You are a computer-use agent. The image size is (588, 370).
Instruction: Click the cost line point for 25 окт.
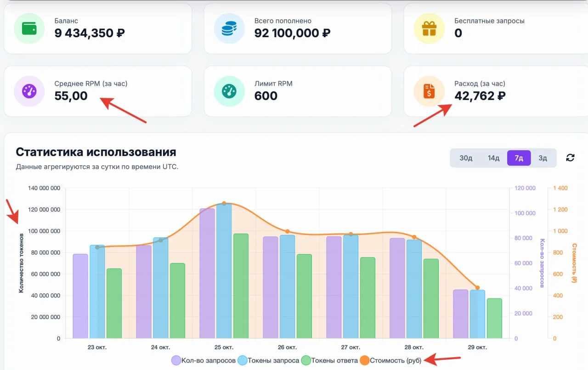point(224,203)
